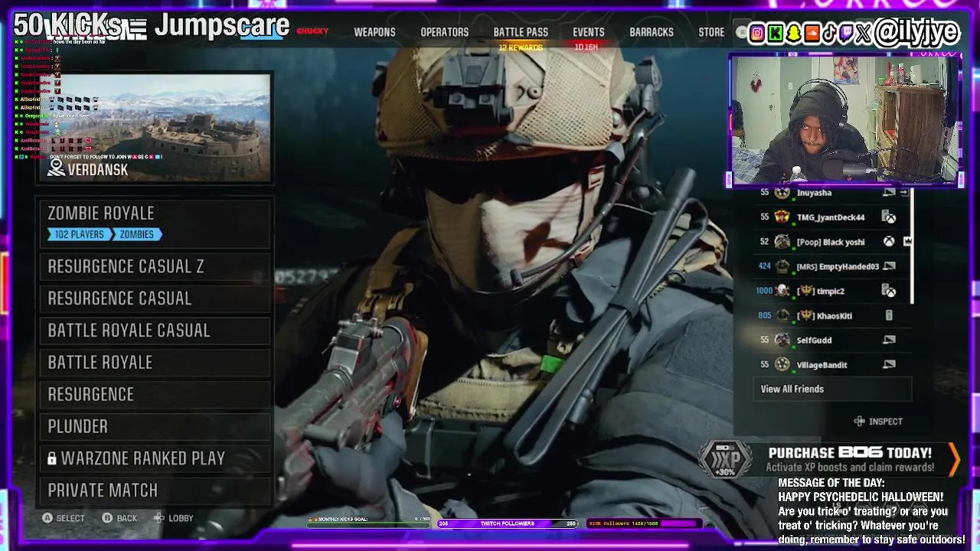Click the SelfGudd player emblem
980x551 pixels.
(x=782, y=340)
